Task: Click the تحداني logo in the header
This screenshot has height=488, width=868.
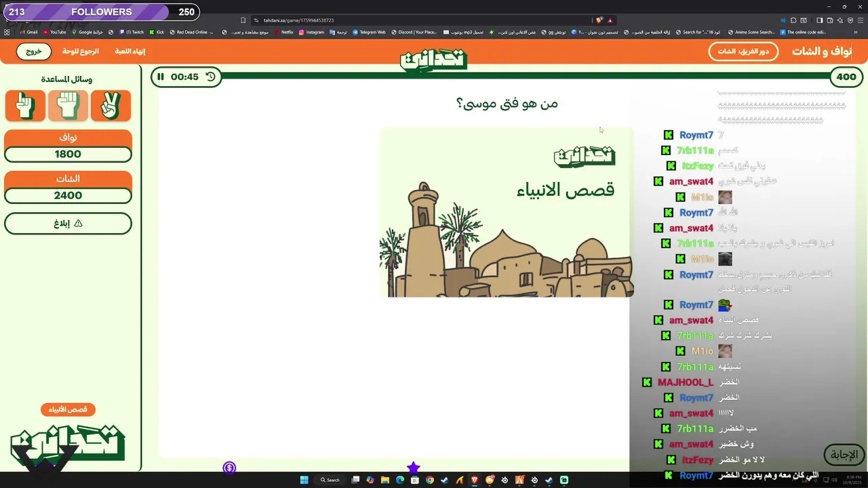Action: coord(434,59)
